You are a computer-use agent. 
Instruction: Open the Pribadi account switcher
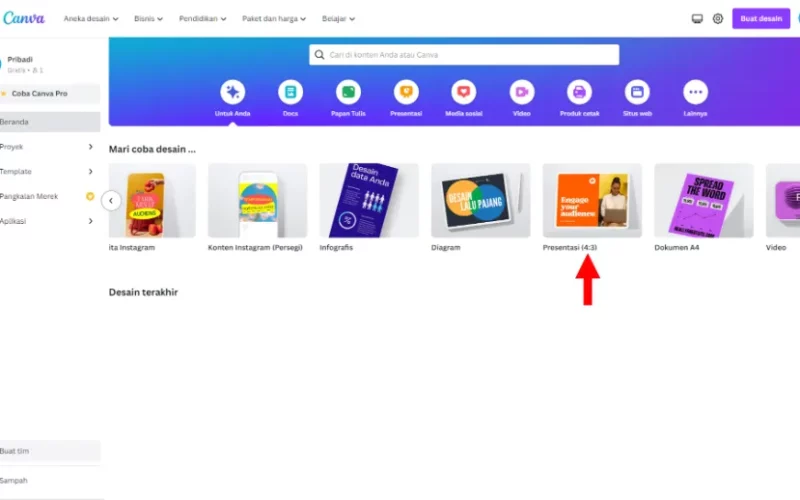(24, 64)
